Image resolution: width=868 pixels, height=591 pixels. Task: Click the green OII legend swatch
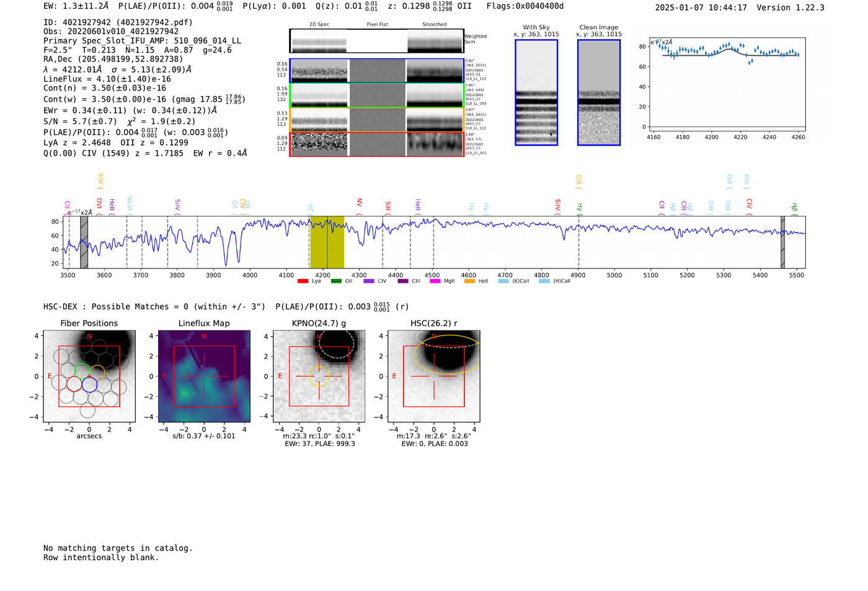(336, 282)
